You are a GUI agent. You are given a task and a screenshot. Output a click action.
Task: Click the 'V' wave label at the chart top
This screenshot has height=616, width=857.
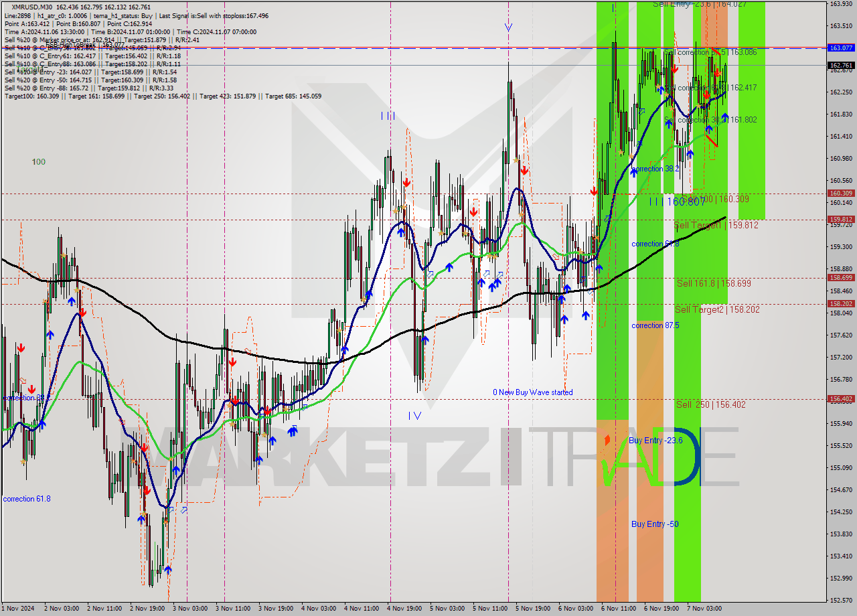pos(508,27)
